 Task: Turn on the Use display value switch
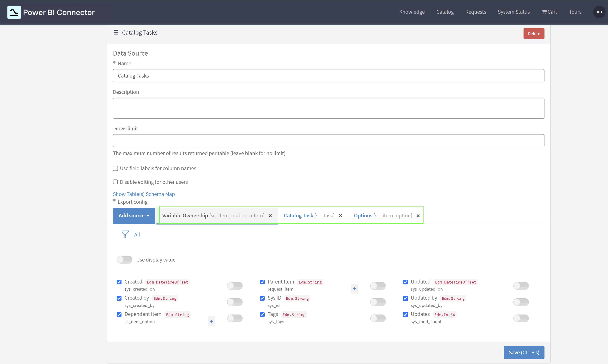coord(125,259)
